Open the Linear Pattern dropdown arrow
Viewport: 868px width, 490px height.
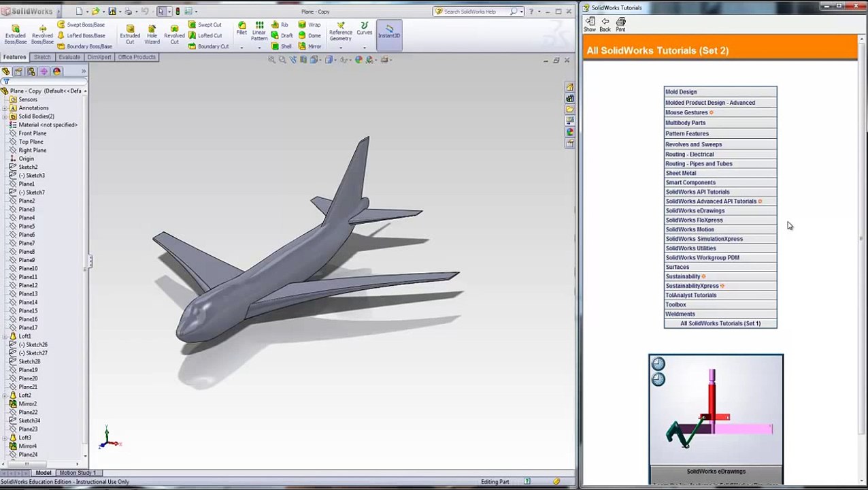tap(259, 47)
